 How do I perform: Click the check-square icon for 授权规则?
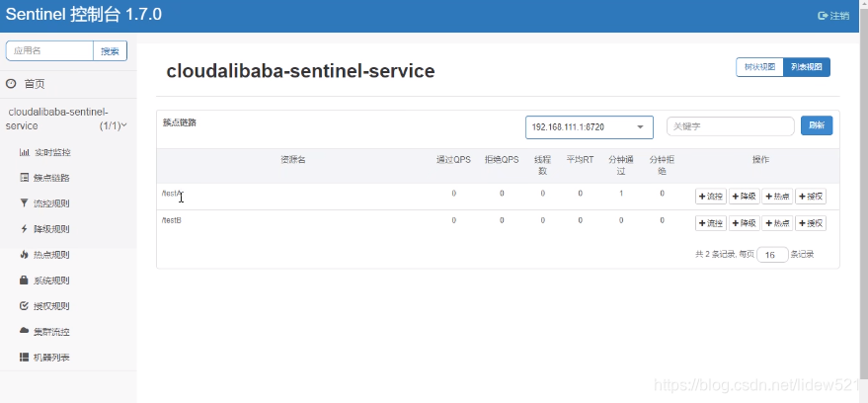(24, 305)
